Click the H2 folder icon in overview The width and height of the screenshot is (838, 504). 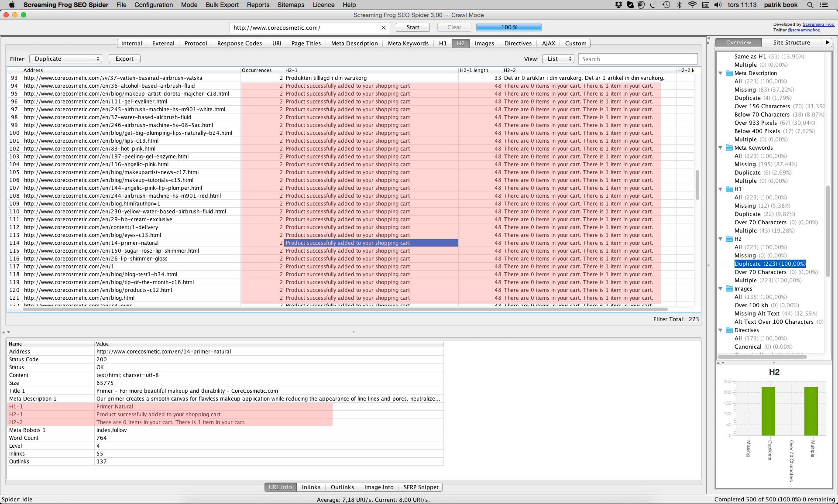pos(729,239)
